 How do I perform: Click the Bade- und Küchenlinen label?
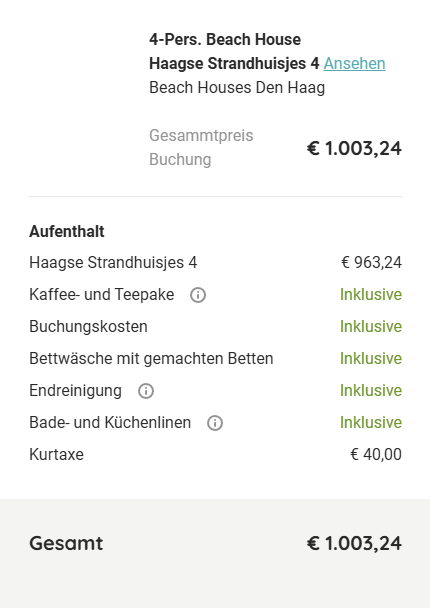point(110,422)
